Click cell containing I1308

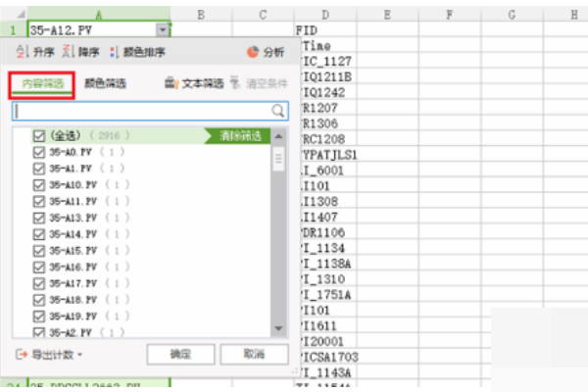[328, 202]
